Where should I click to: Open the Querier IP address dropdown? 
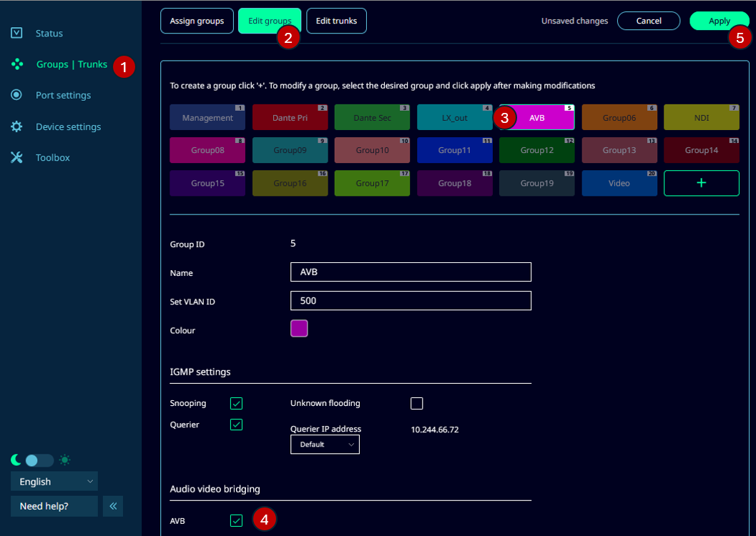325,445
